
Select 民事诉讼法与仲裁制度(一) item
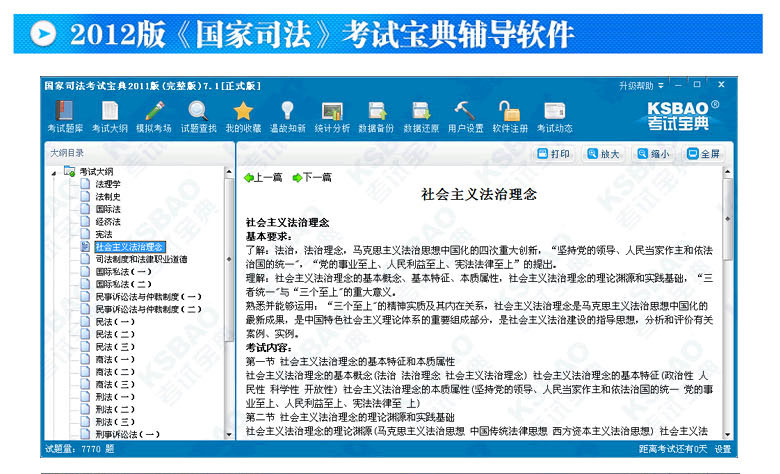click(148, 296)
